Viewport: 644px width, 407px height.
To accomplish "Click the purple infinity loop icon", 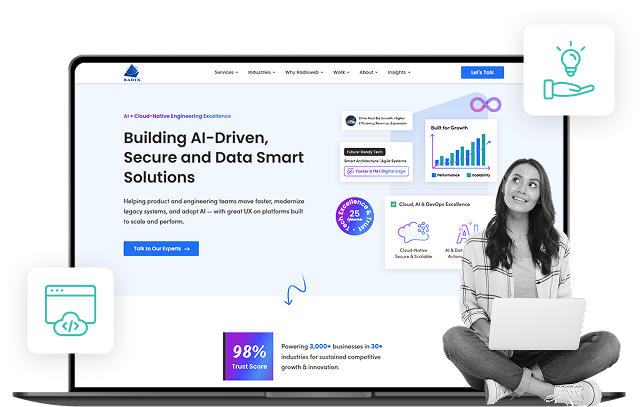I will (x=485, y=105).
